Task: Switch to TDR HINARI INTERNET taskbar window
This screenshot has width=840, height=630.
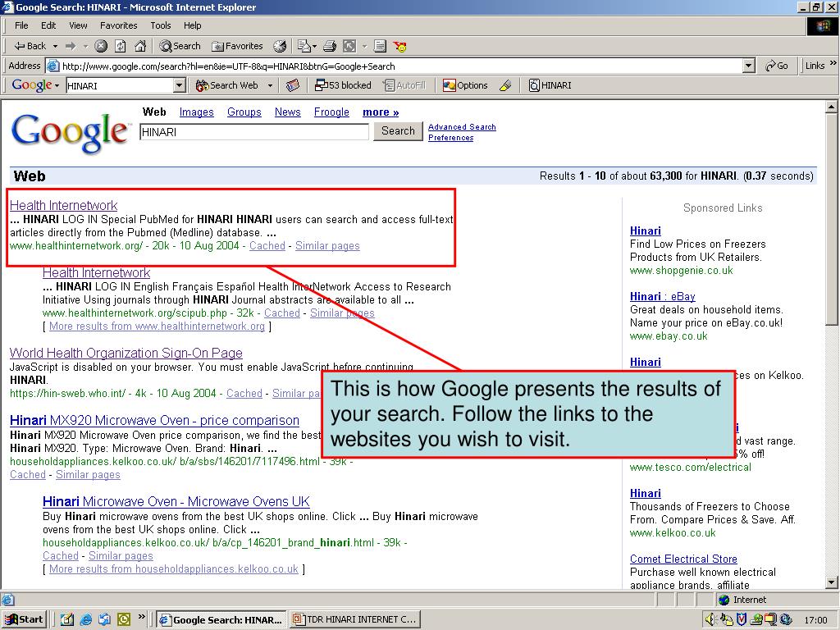Action: pos(354,619)
